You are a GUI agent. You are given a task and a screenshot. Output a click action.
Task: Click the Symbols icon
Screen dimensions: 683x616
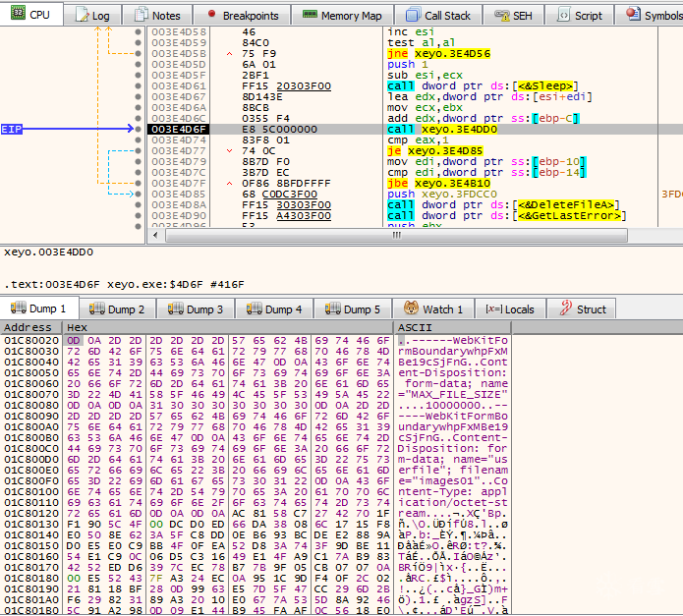(x=633, y=14)
